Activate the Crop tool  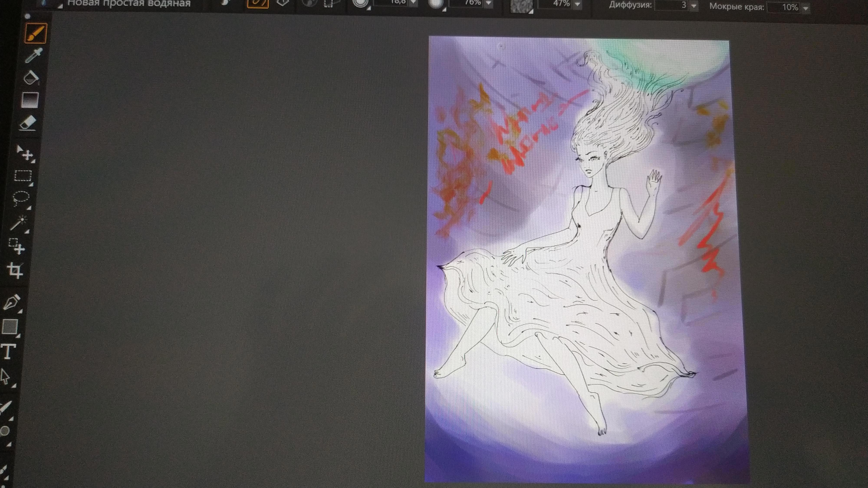[15, 270]
